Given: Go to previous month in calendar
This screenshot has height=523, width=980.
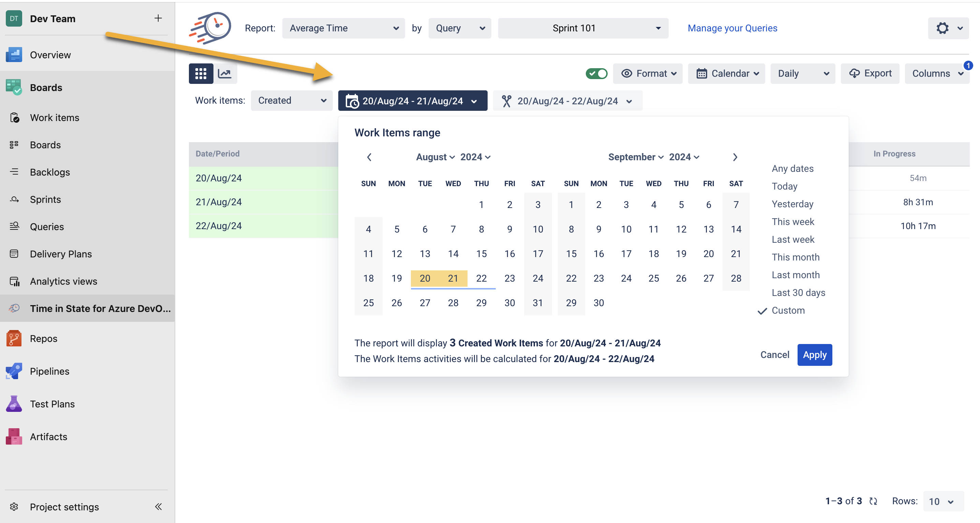Looking at the screenshot, I should [x=369, y=157].
